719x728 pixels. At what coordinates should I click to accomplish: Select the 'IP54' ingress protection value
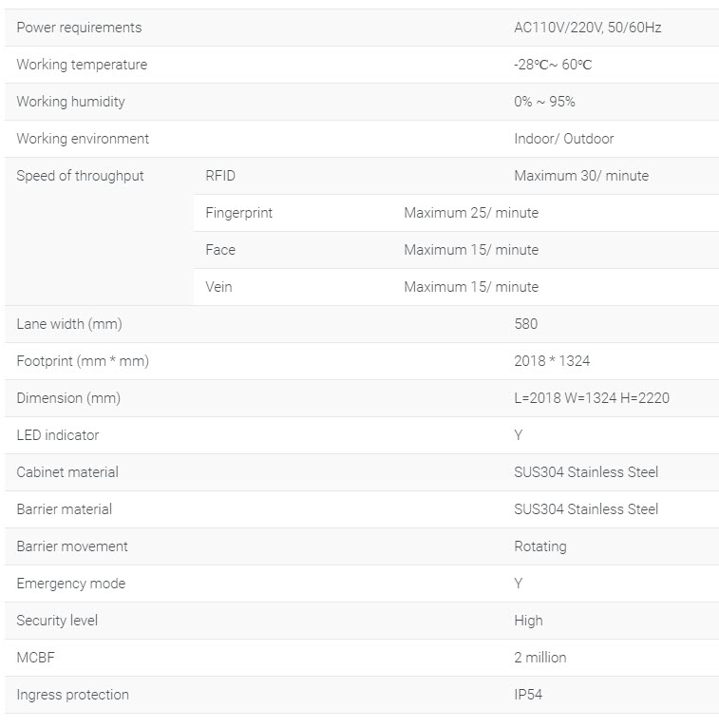coord(528,695)
